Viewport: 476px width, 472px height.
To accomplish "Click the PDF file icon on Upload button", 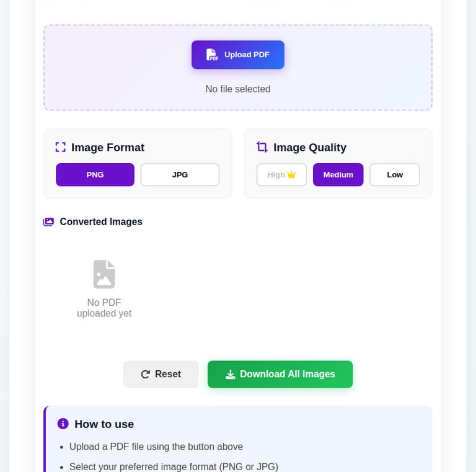I will pos(212,55).
